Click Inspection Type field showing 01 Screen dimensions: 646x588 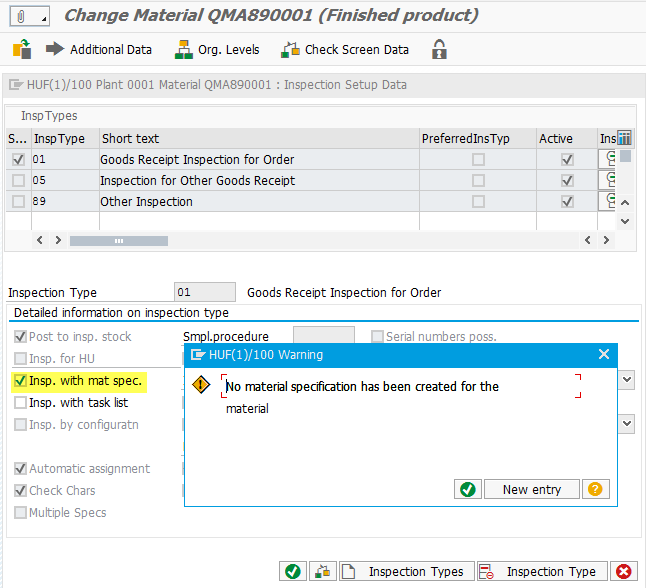point(205,292)
